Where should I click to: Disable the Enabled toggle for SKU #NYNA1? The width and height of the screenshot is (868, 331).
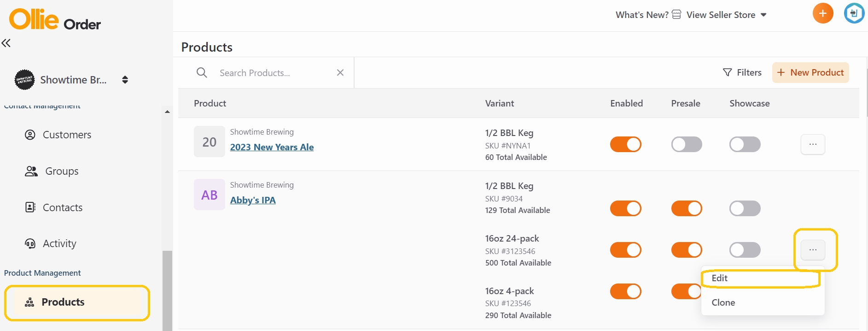(626, 144)
